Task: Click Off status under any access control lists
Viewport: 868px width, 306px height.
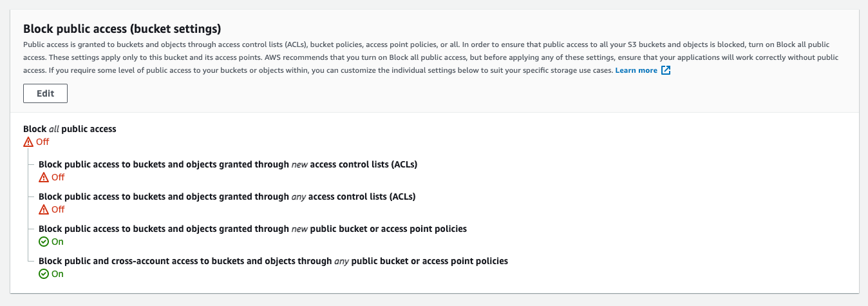Action: point(58,209)
